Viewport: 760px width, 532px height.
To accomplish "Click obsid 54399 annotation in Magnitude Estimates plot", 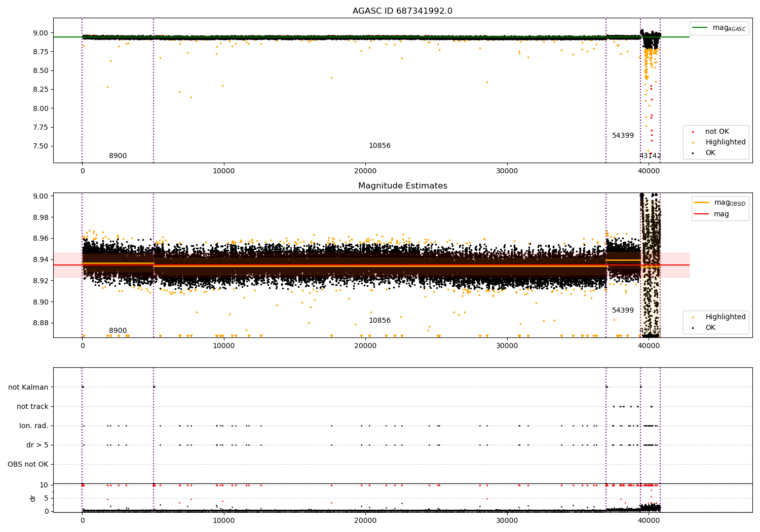I will 623,311.
